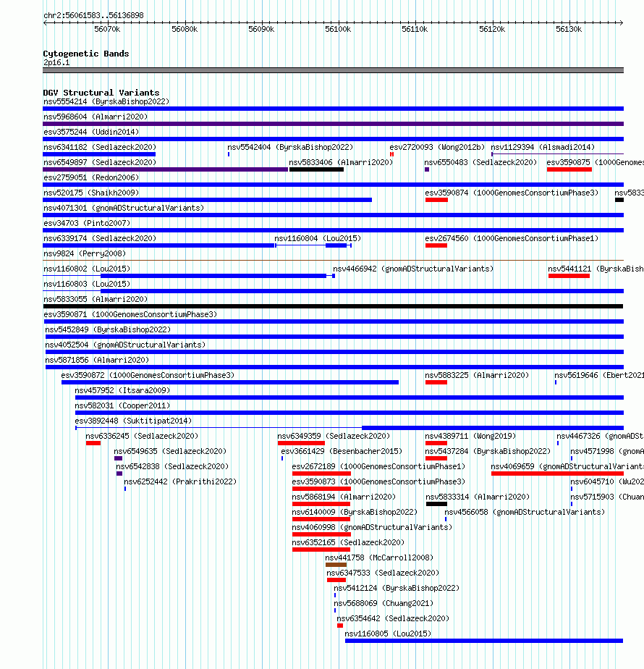The height and width of the screenshot is (669, 644).
Task: Open nsv582031 (Cooper2011) variant
Action: click(122, 405)
